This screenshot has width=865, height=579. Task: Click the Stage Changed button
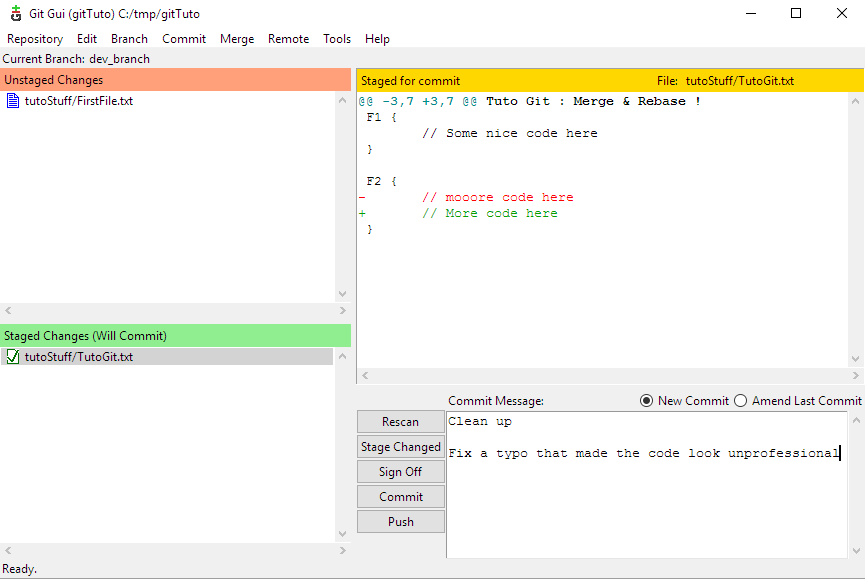[x=401, y=447]
